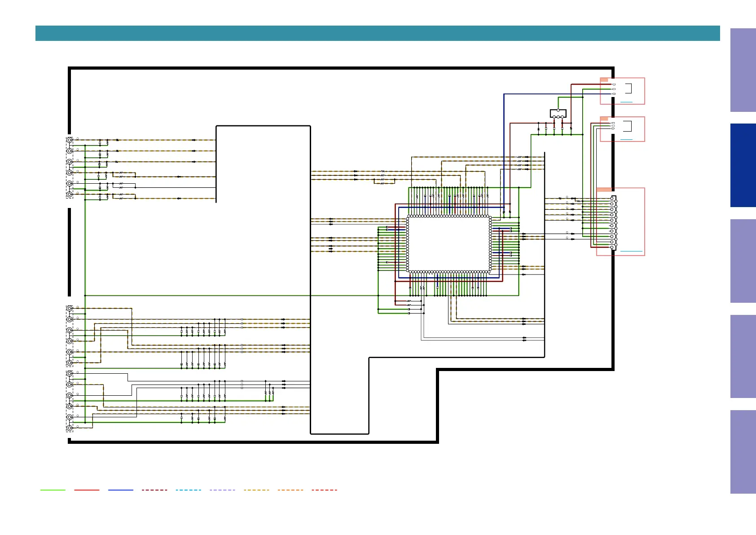Screen dimensions: 756x535
Task: Click the purple dashed legend line
Action: (x=222, y=490)
